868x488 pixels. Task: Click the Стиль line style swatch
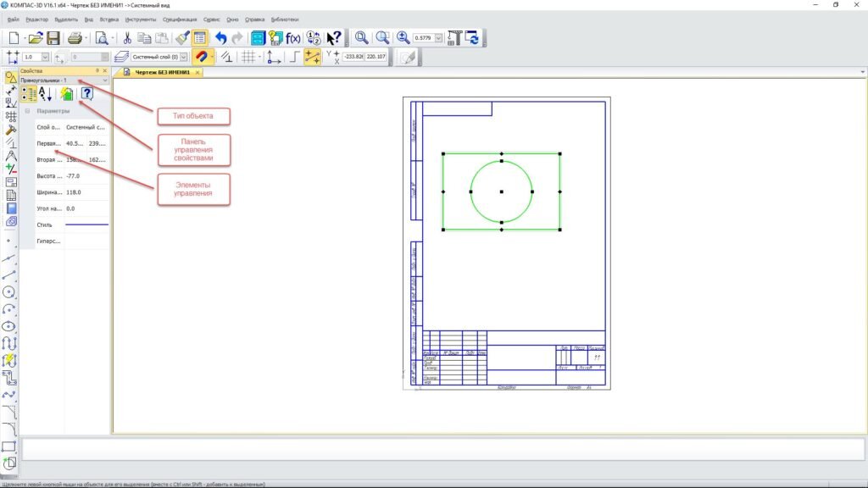(87, 225)
